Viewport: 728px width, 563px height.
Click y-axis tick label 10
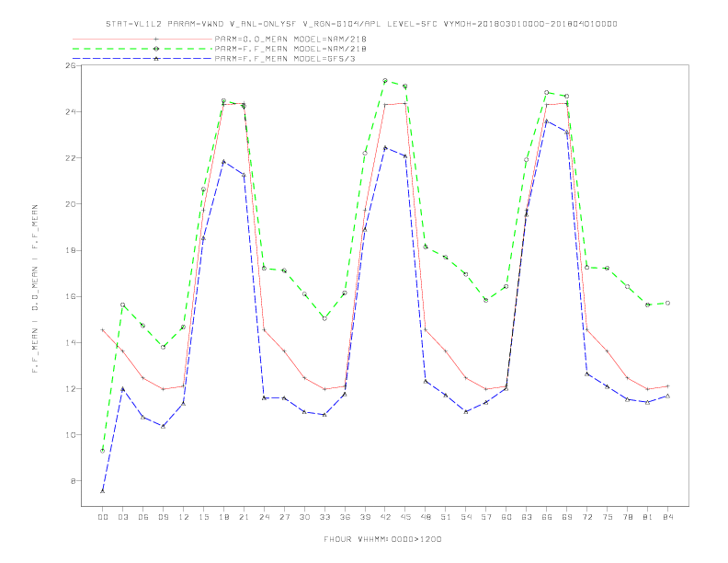coord(71,435)
